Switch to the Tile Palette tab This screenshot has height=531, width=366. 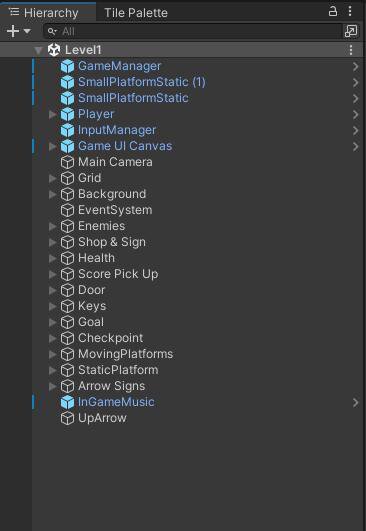(x=136, y=13)
